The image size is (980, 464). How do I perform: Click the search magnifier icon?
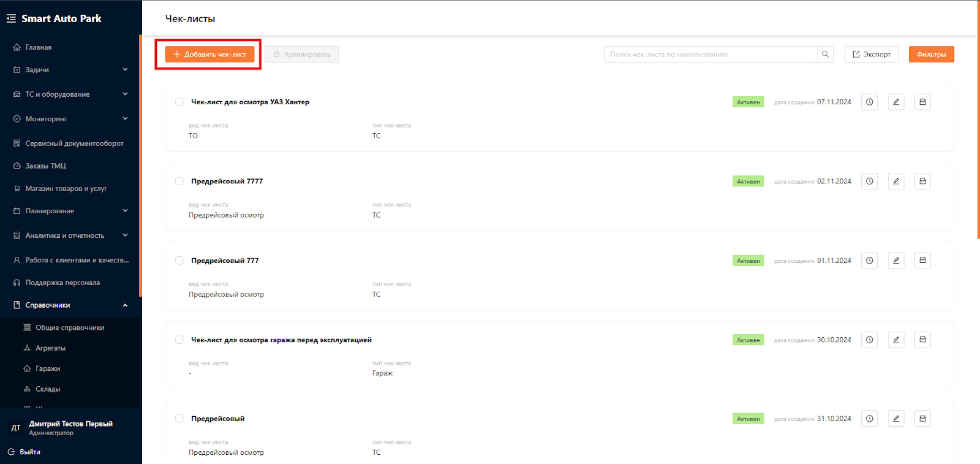(x=826, y=54)
